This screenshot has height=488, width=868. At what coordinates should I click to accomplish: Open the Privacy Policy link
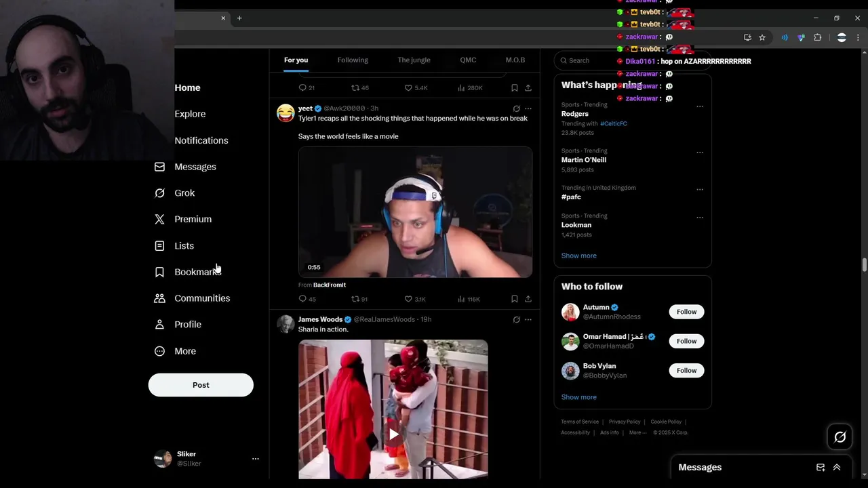click(625, 422)
